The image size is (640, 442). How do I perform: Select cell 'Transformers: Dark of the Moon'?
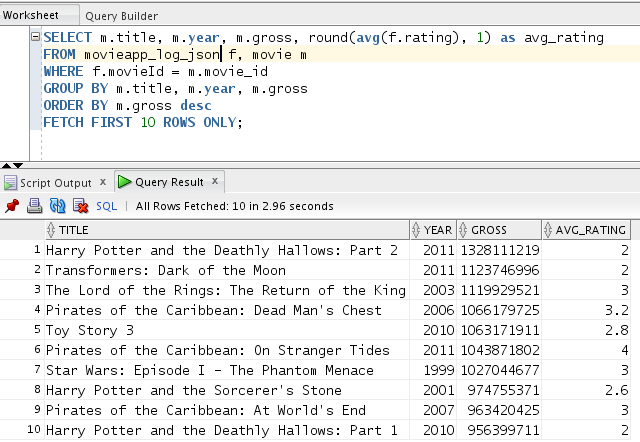click(227, 270)
